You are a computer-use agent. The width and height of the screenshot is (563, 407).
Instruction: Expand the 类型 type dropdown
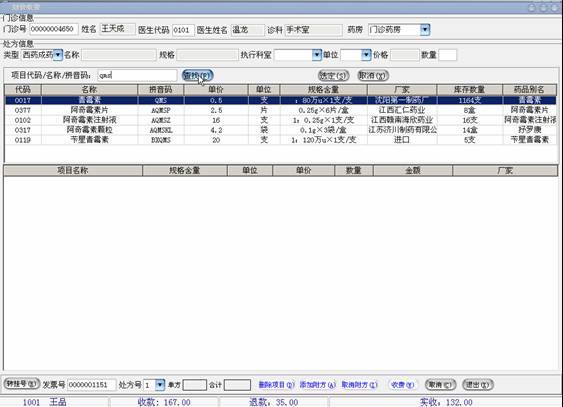pyautogui.click(x=58, y=55)
